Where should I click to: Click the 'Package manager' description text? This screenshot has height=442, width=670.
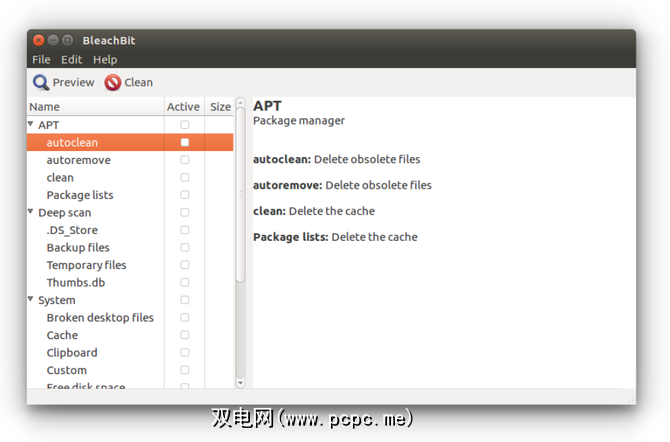click(299, 121)
